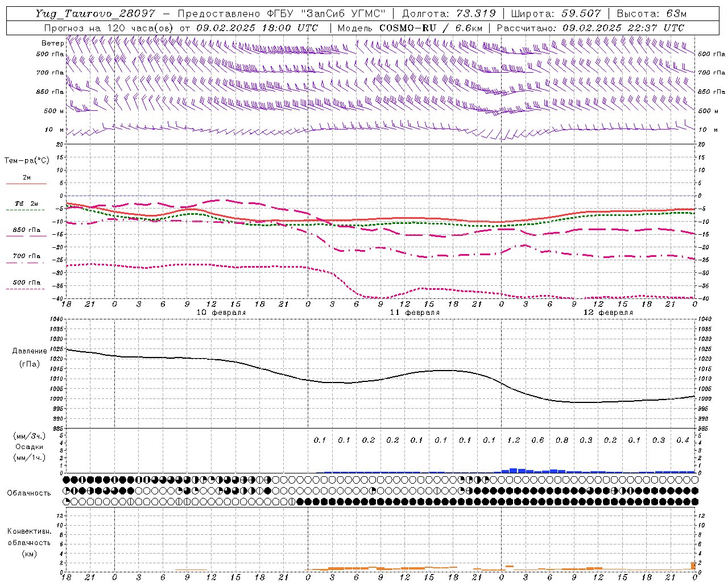Image resolution: width=728 pixels, height=582 pixels.
Task: Click the 2м temperature legend label
Action: pos(27,177)
